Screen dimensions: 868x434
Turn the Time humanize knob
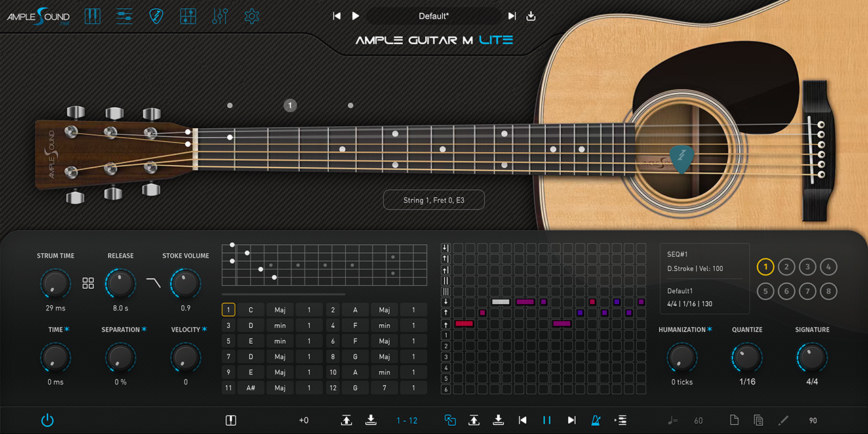coord(56,357)
